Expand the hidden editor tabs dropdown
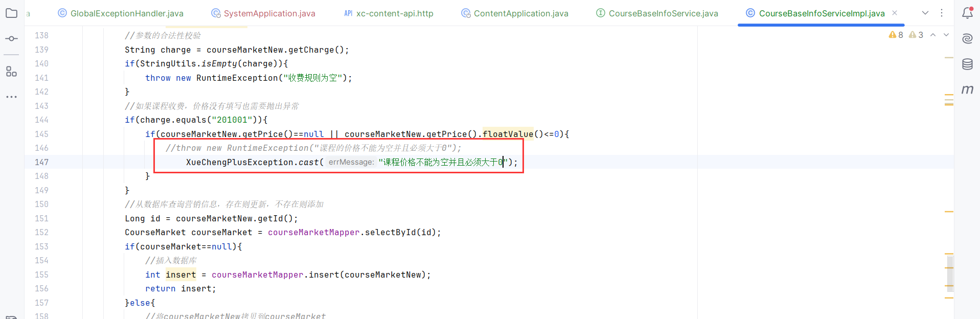Image resolution: width=980 pixels, height=319 pixels. 925,13
